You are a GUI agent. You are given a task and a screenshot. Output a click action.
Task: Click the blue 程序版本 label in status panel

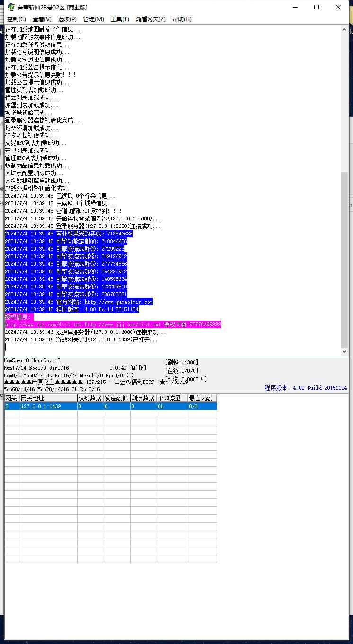(306, 388)
